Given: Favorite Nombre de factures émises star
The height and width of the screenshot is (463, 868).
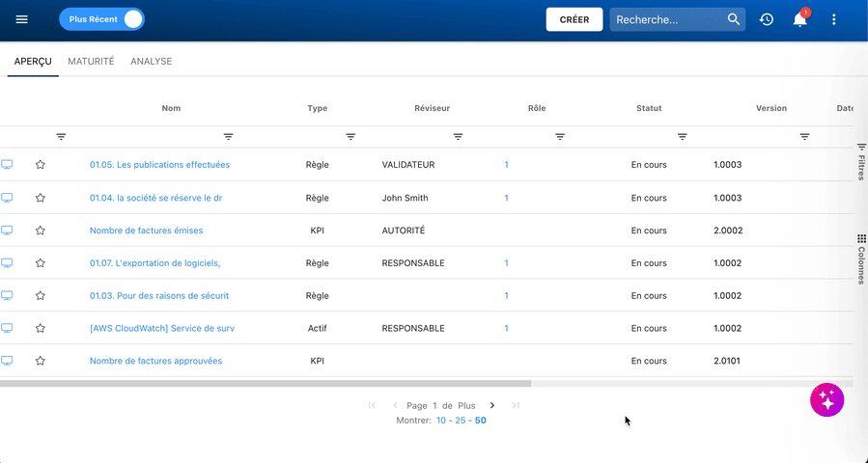Looking at the screenshot, I should (40, 231).
